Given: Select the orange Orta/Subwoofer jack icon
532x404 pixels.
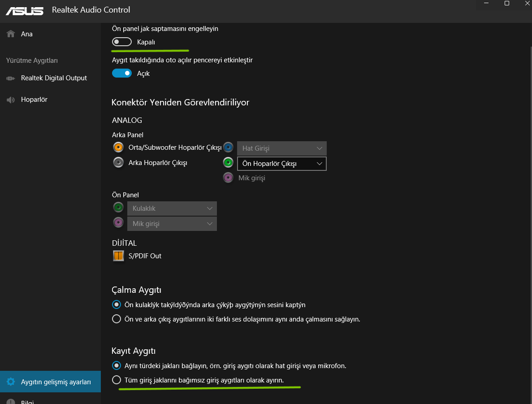Looking at the screenshot, I should point(118,148).
